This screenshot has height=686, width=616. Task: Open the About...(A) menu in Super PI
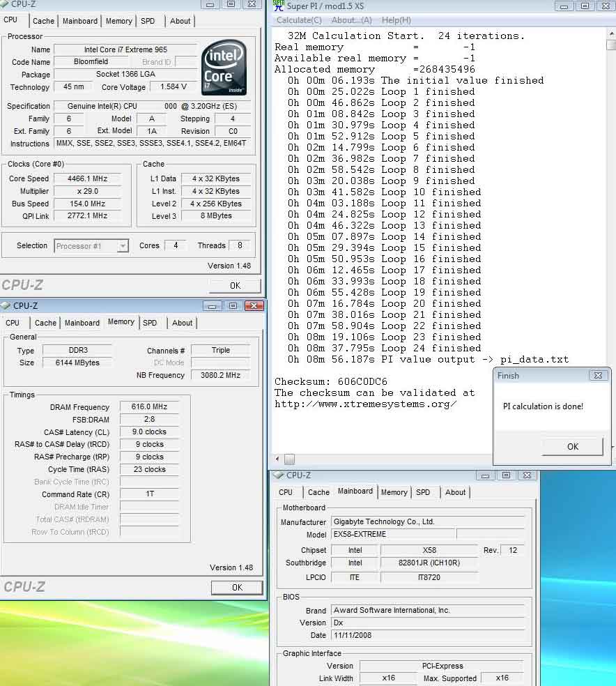tap(351, 20)
